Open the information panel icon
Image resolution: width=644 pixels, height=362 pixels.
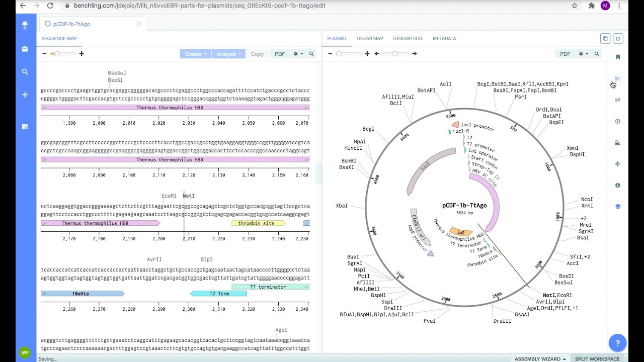point(618,185)
